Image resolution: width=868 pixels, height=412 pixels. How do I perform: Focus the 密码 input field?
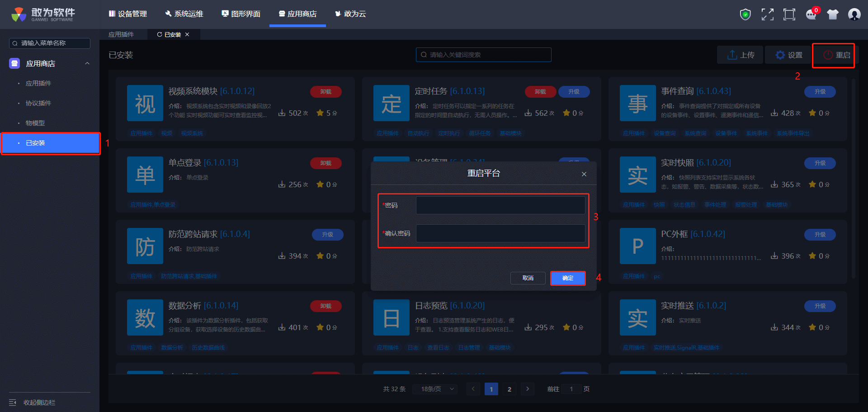point(500,205)
